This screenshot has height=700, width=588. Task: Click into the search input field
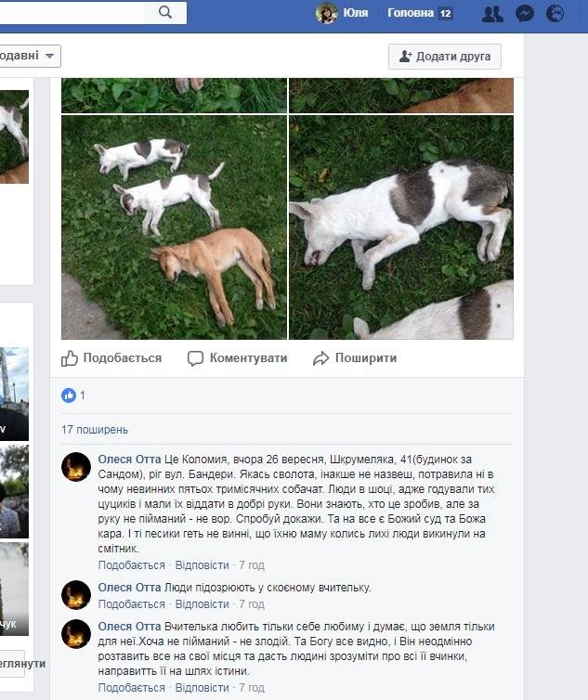click(72, 12)
